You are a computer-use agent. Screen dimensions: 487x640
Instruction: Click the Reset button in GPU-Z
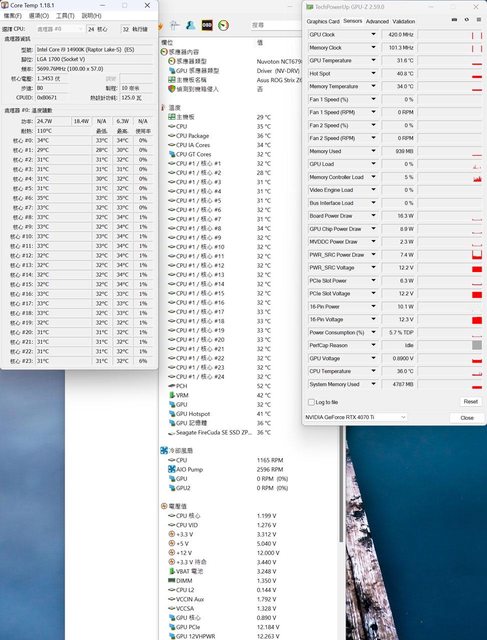[470, 402]
